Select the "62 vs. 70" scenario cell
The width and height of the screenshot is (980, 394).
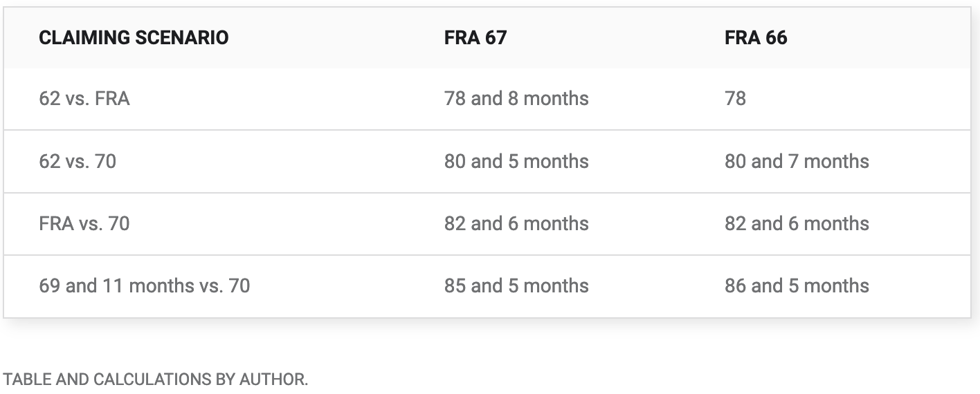pos(78,162)
